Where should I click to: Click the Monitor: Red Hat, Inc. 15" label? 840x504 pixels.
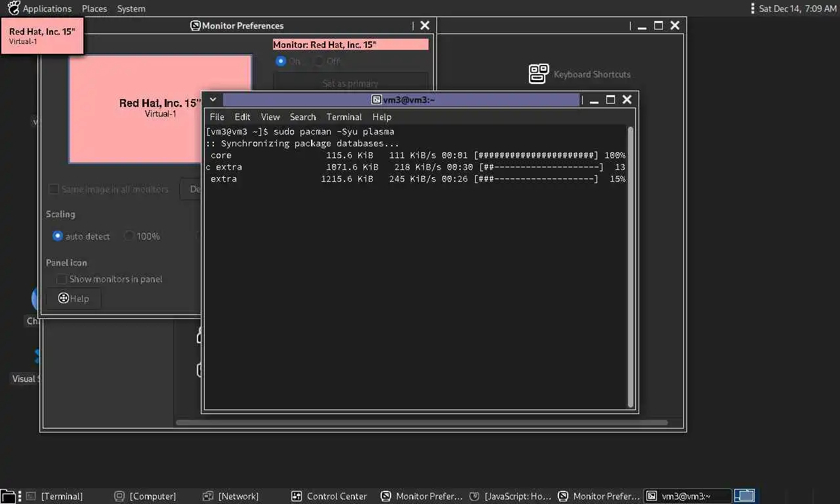click(350, 45)
